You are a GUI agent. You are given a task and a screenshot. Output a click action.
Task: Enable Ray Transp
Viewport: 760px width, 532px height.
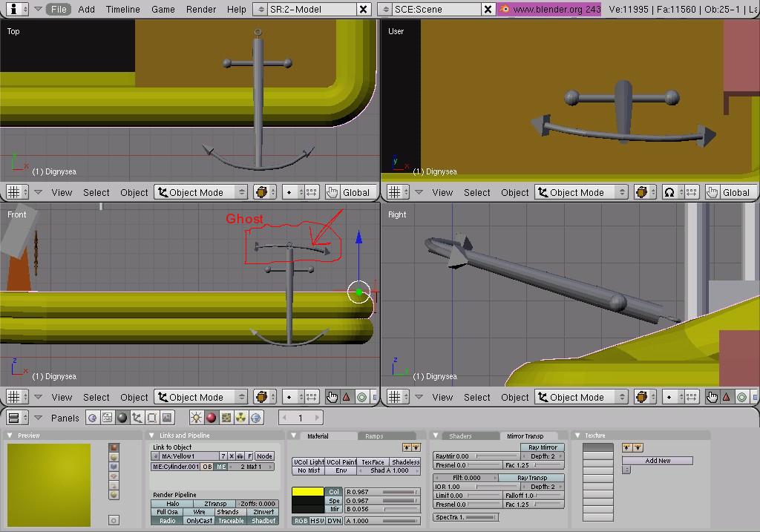tap(531, 478)
